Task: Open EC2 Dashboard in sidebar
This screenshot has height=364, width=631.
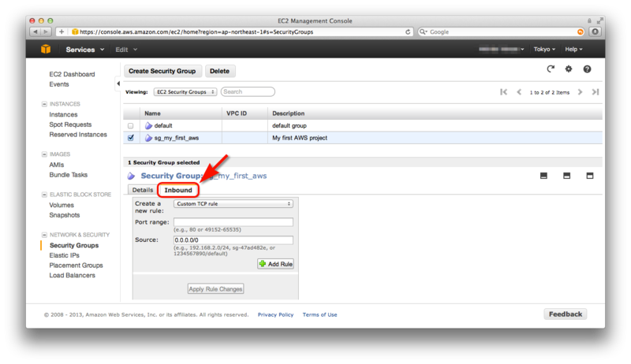Action: pyautogui.click(x=72, y=74)
